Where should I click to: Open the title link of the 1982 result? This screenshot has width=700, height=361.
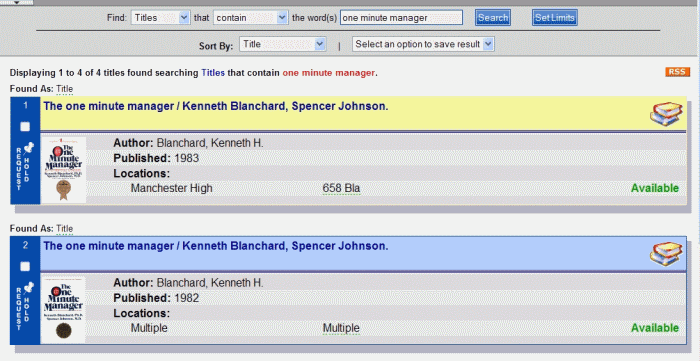tap(216, 246)
